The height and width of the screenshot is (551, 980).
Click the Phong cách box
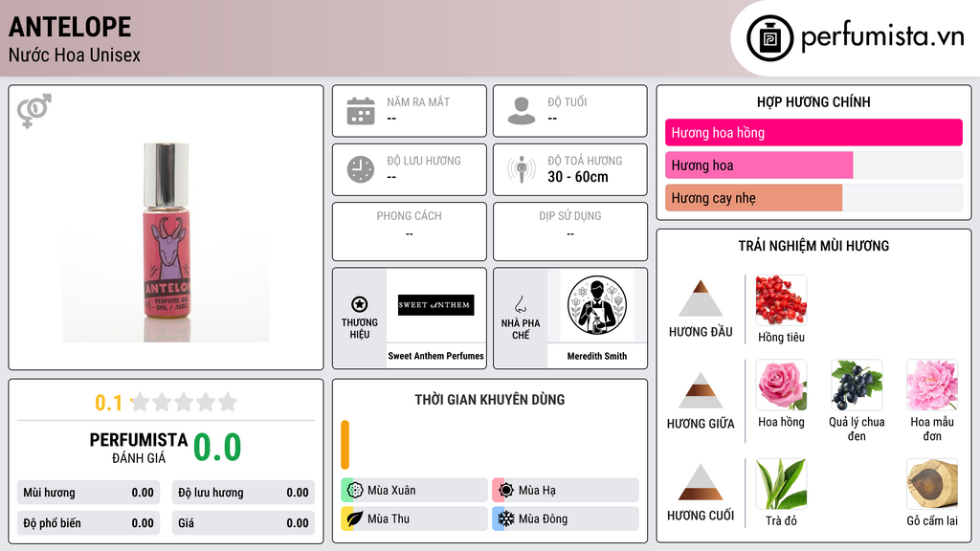click(410, 231)
